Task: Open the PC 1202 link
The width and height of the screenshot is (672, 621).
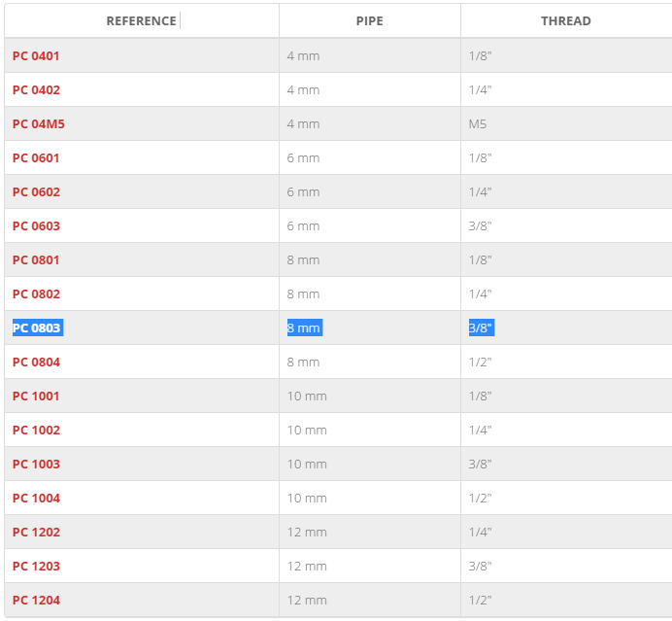Action: click(37, 533)
